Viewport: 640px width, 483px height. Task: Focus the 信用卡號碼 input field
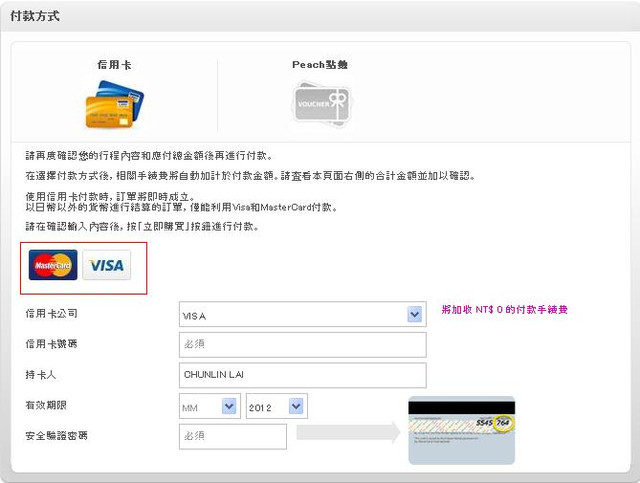302,345
